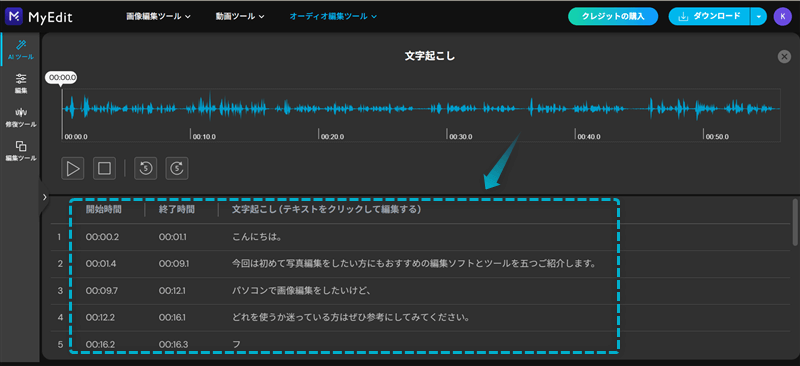Edit the text こんにちは。

[257, 237]
